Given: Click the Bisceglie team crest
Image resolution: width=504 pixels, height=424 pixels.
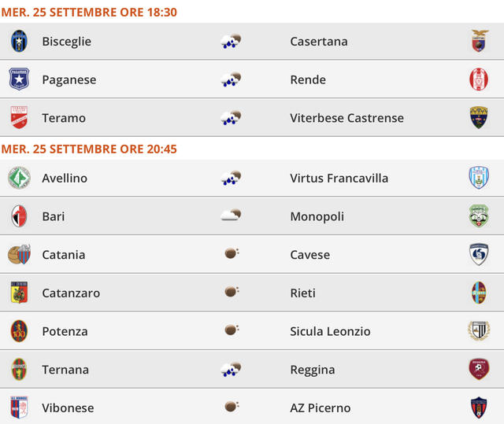Looking at the screenshot, I should point(19,41).
